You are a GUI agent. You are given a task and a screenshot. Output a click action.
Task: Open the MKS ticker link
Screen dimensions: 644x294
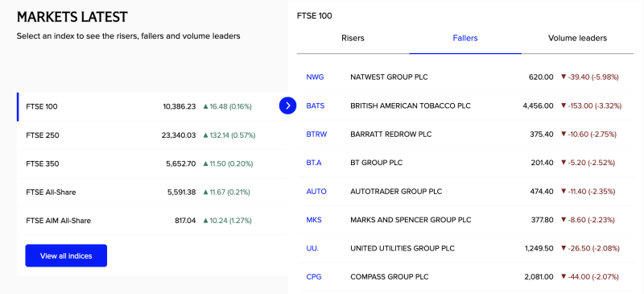point(314,220)
